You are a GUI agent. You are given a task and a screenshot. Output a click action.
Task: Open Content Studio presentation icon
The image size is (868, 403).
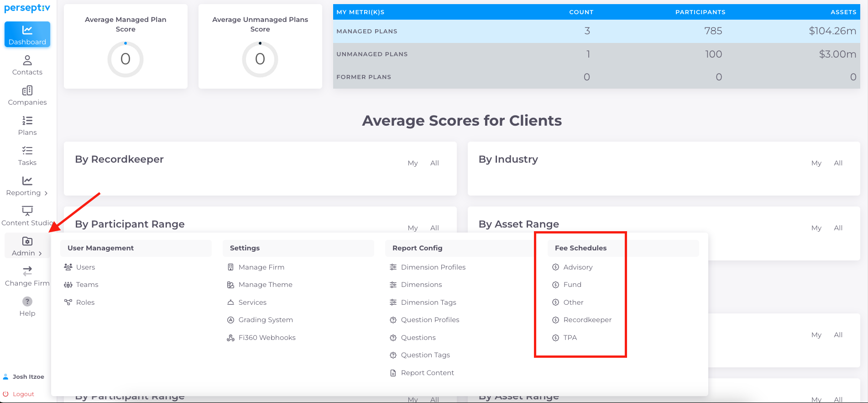[x=27, y=211]
